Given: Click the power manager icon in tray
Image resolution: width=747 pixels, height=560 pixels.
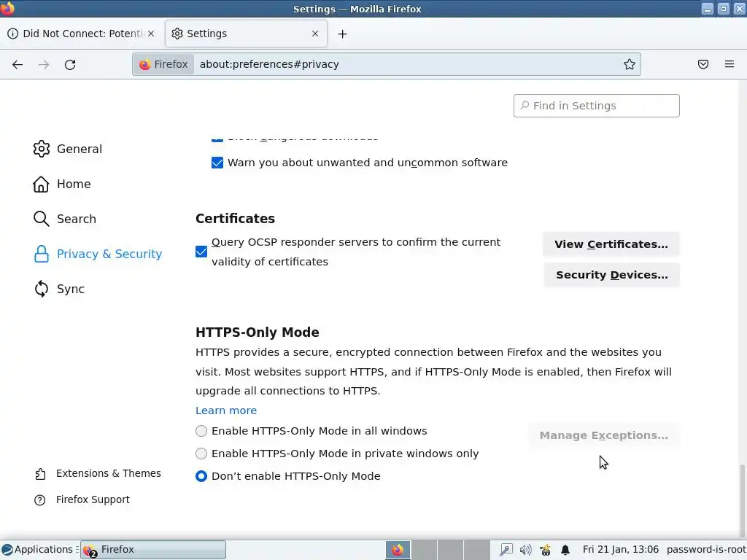Looking at the screenshot, I should 546,550.
